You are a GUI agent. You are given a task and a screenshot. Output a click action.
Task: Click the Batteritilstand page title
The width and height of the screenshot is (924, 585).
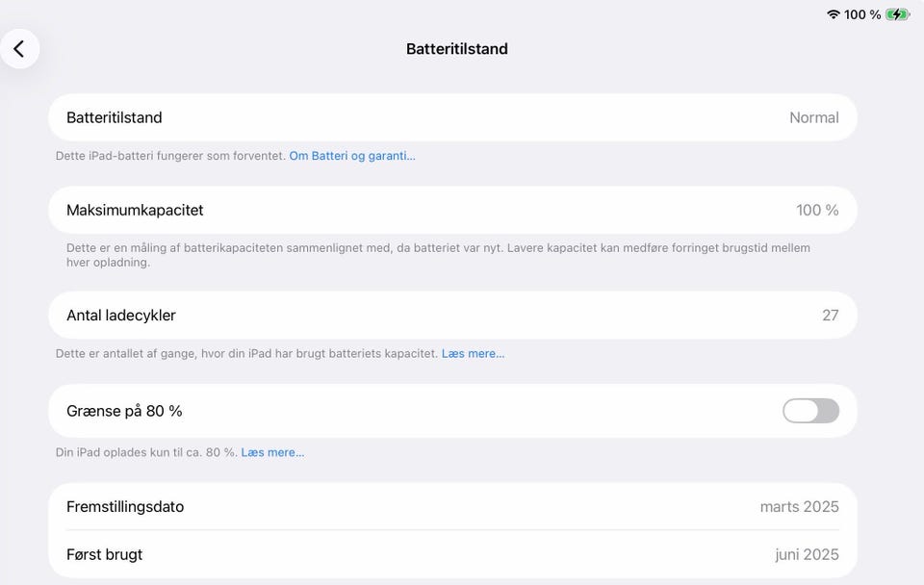457,49
